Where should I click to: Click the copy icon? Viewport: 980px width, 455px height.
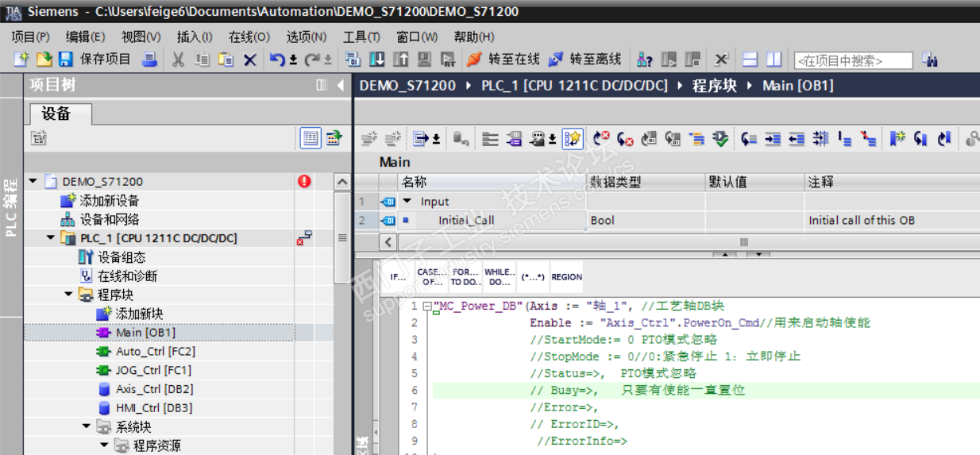tap(203, 60)
